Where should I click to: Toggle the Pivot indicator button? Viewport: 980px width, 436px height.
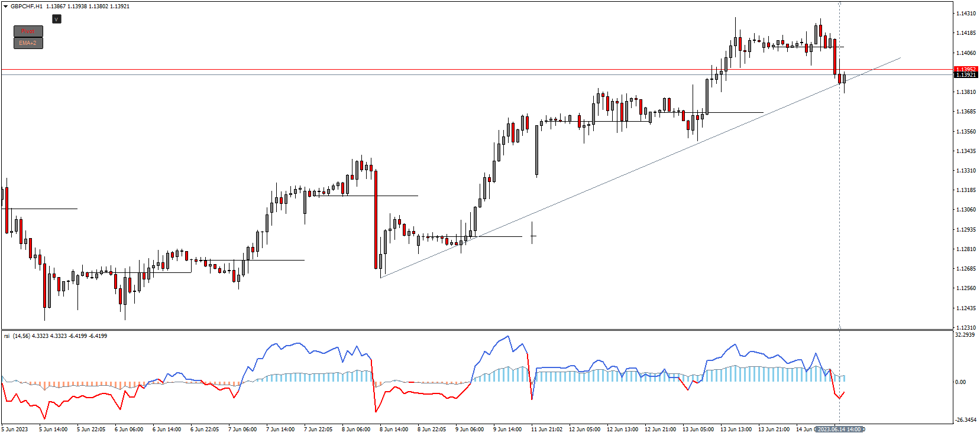coord(28,31)
